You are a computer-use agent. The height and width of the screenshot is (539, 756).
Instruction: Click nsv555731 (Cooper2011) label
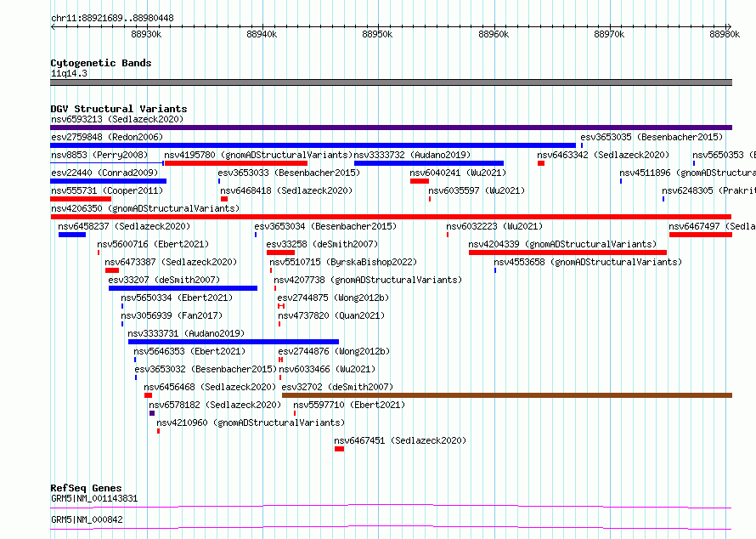pyautogui.click(x=107, y=190)
